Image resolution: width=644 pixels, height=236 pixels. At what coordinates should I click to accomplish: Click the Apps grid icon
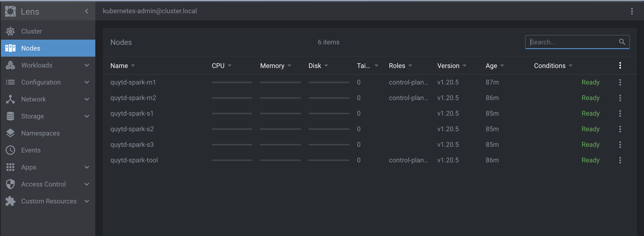10,167
